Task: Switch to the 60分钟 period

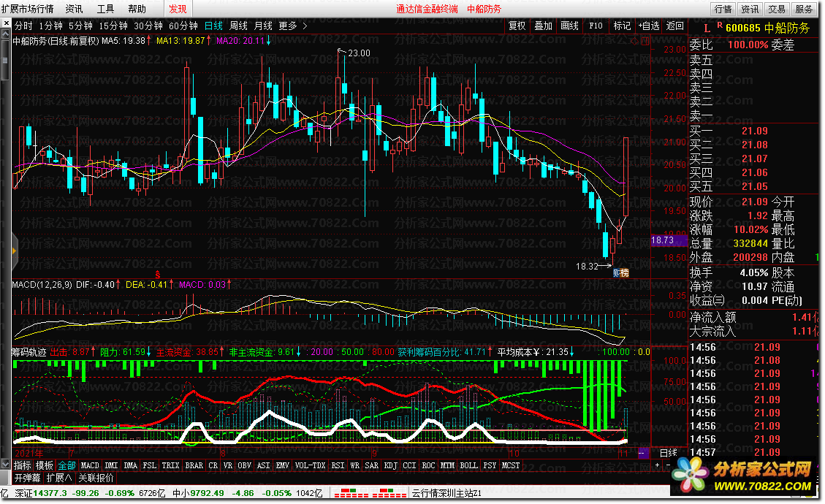Action: tap(183, 26)
